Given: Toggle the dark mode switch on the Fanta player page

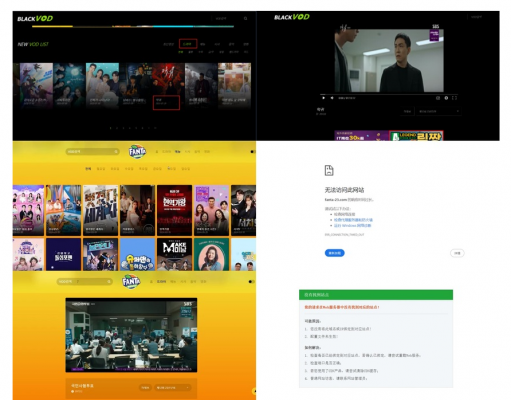Looking at the screenshot, I should click(x=251, y=282).
